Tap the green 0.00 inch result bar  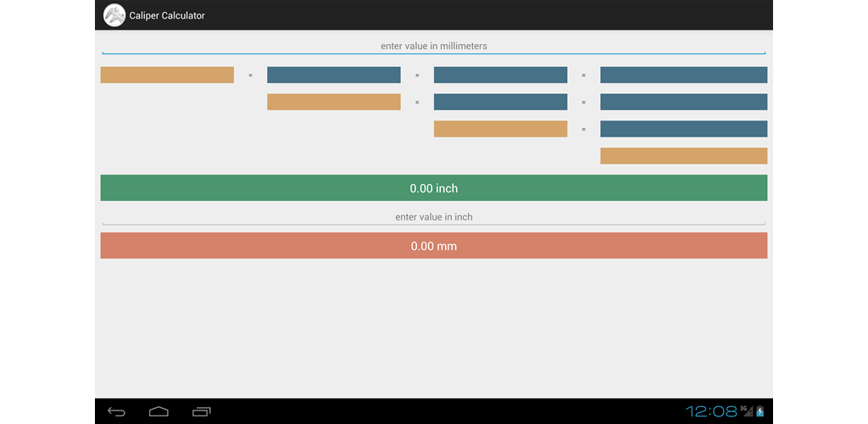(434, 188)
